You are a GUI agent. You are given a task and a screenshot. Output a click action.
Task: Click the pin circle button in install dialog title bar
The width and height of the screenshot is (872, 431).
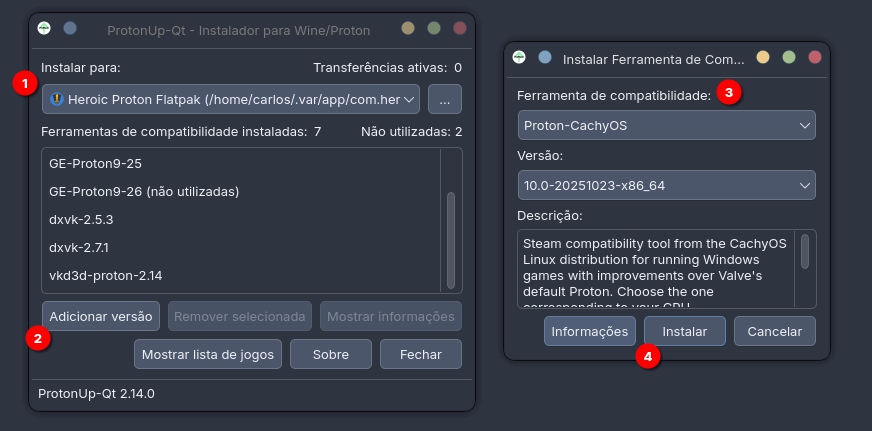pos(544,58)
